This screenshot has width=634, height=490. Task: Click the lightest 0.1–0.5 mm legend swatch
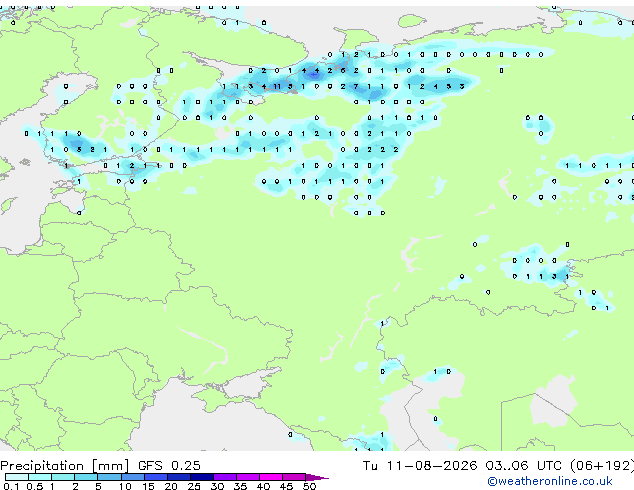tap(17, 477)
